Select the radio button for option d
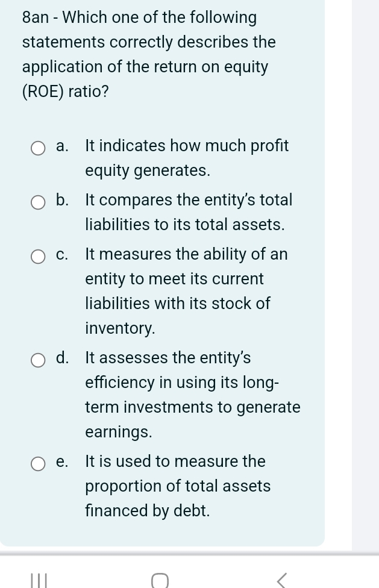This screenshot has width=379, height=588. pyautogui.click(x=39, y=360)
